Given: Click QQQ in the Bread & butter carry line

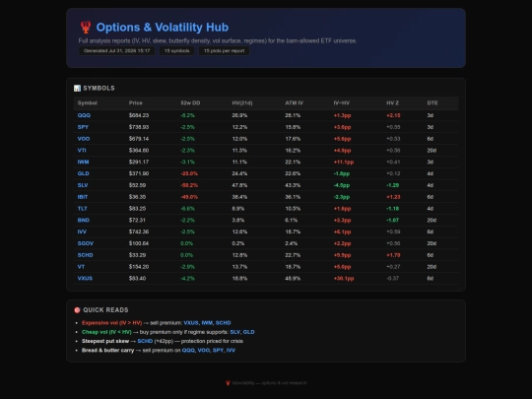Looking at the screenshot, I should [x=188, y=351].
